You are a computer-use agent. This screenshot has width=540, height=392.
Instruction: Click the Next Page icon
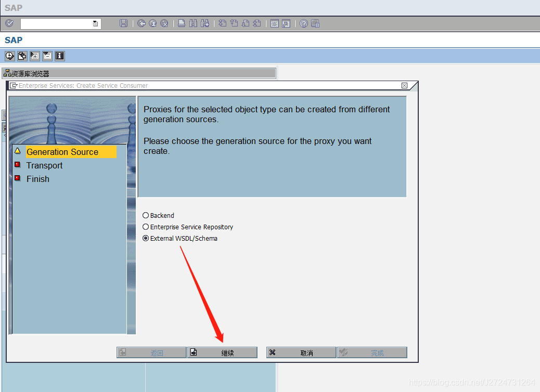point(246,23)
